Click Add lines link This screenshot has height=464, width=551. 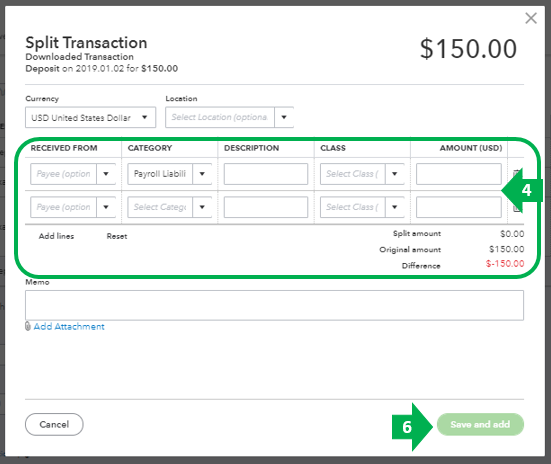point(56,236)
